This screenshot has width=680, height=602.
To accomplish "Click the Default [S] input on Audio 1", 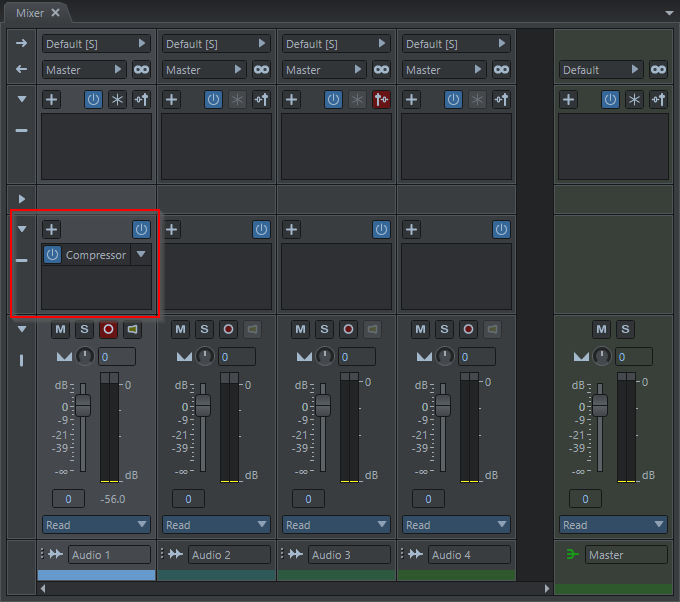I will click(x=96, y=44).
